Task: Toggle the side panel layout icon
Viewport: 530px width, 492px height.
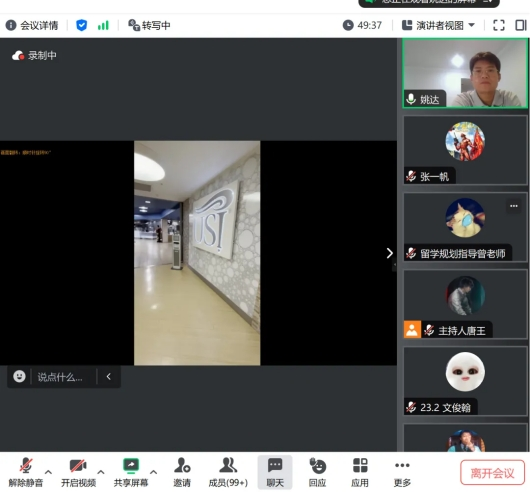Action: pyautogui.click(x=521, y=25)
